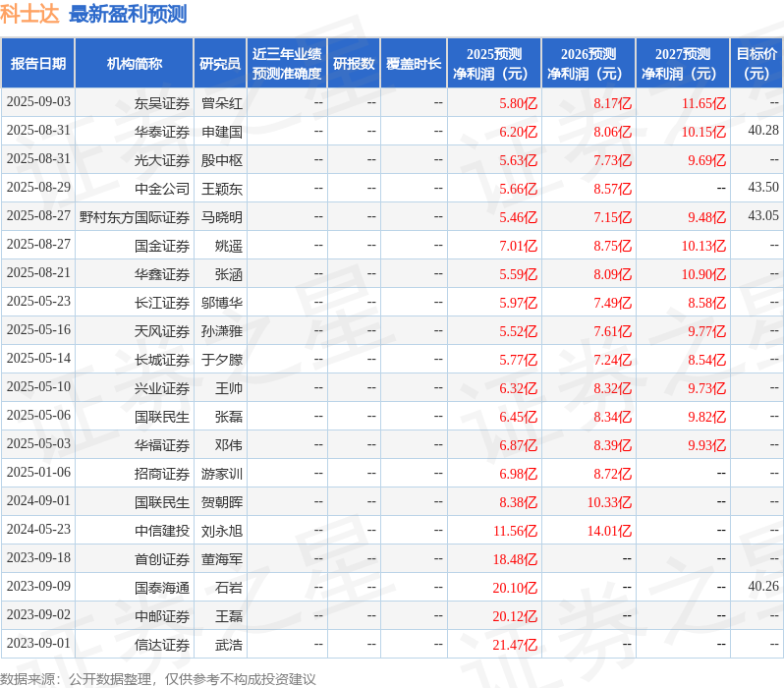Select the 报告日期 column header
The image size is (784, 688).
click(38, 64)
